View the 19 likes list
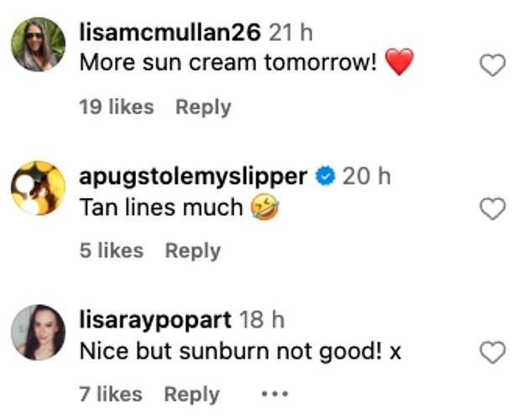532x420 pixels. point(117,107)
